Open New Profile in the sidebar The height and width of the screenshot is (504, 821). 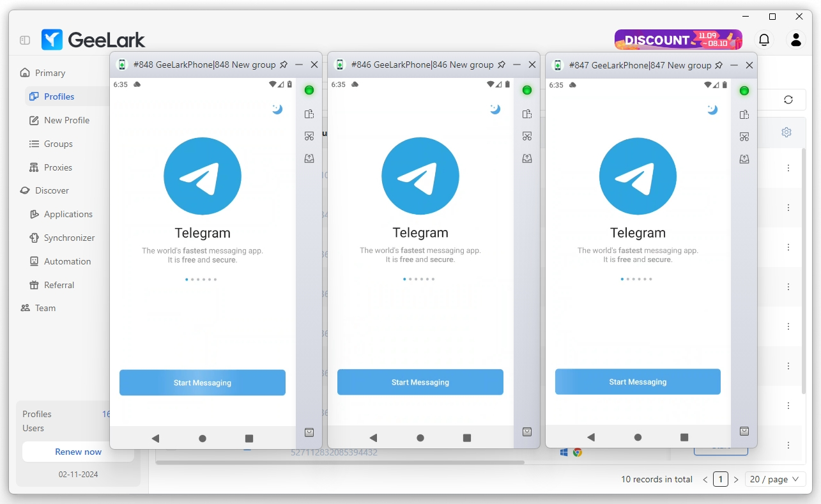point(66,120)
